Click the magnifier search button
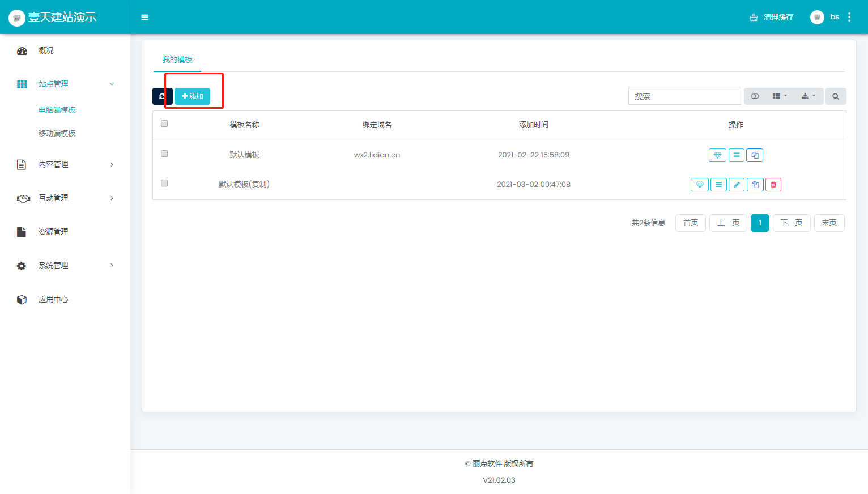 pyautogui.click(x=836, y=96)
